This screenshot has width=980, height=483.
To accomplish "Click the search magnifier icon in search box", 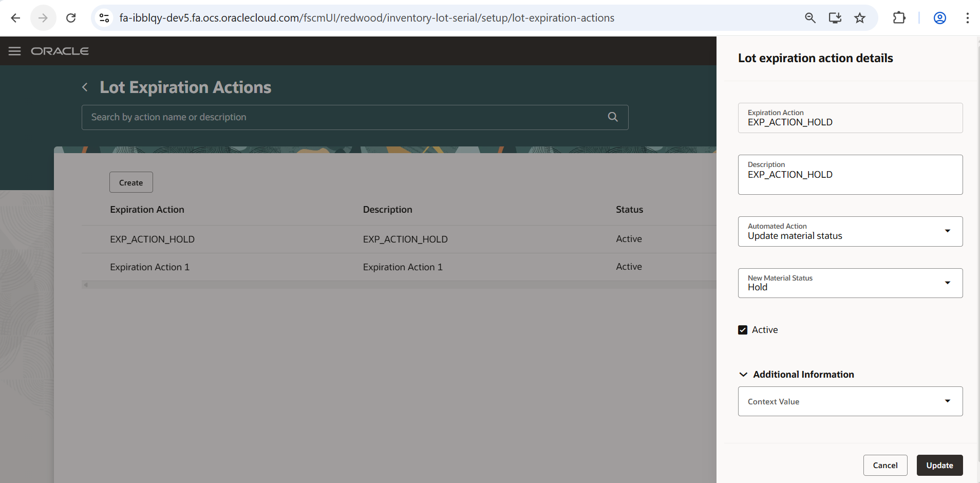I will point(613,117).
